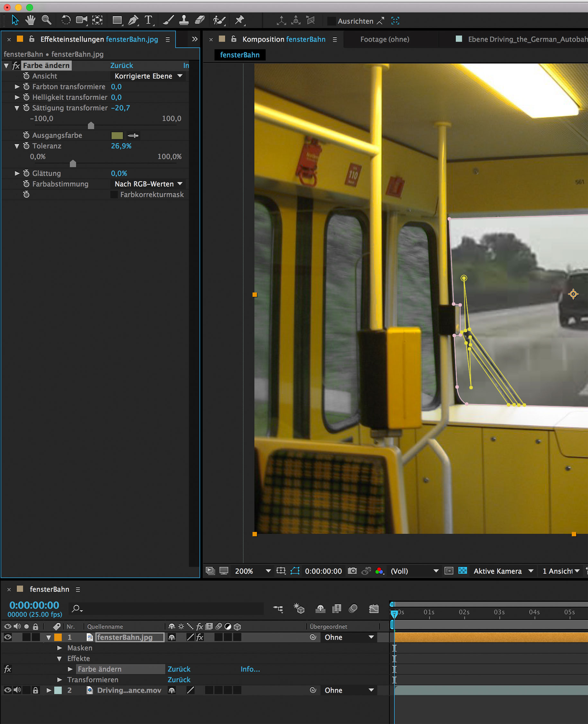Enable the Farbkorrekturmaske checkbox
Viewport: 588px width, 724px height.
(114, 194)
